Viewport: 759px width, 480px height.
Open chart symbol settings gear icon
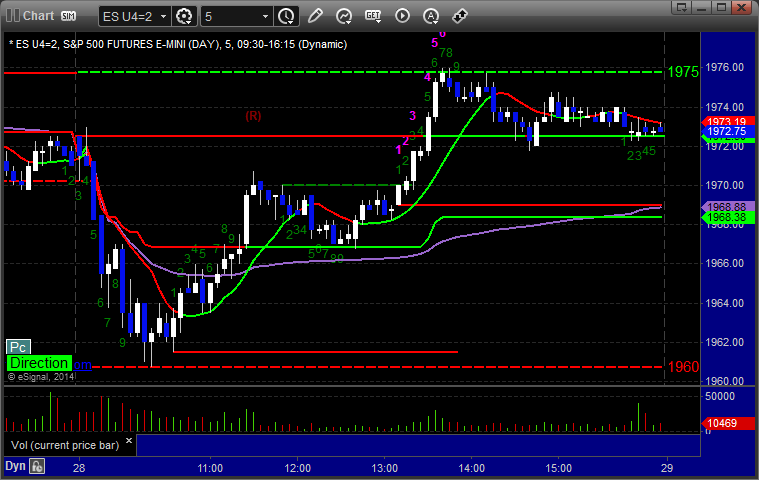point(184,16)
